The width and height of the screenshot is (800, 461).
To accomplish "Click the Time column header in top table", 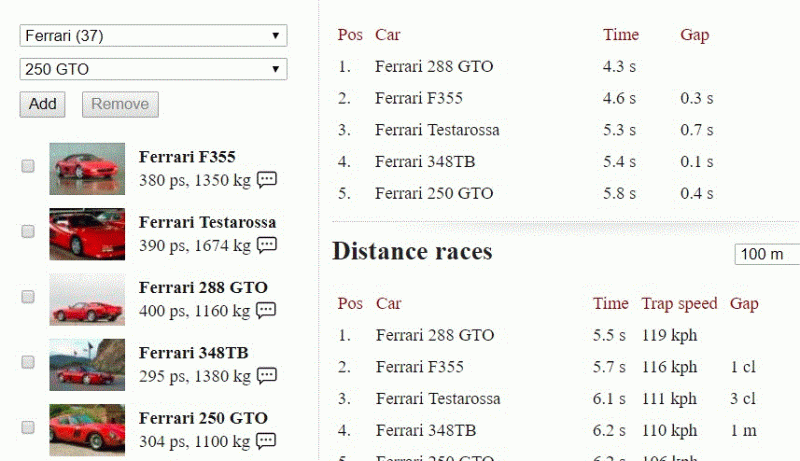I will coord(620,35).
